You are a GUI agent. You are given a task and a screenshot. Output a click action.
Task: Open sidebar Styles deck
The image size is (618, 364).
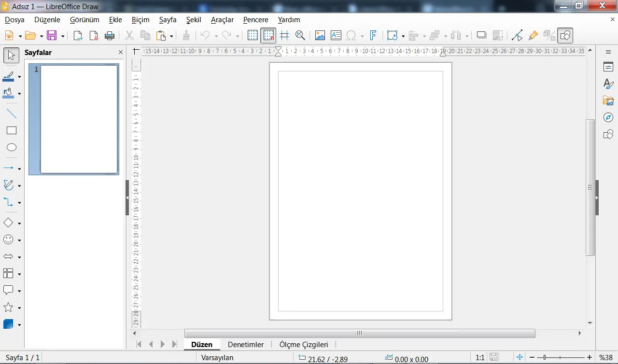point(608,84)
